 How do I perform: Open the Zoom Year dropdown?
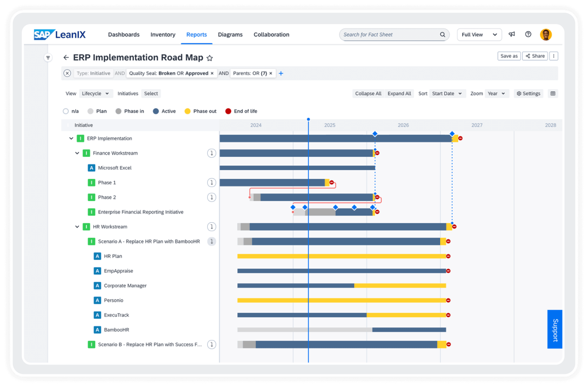(x=497, y=94)
